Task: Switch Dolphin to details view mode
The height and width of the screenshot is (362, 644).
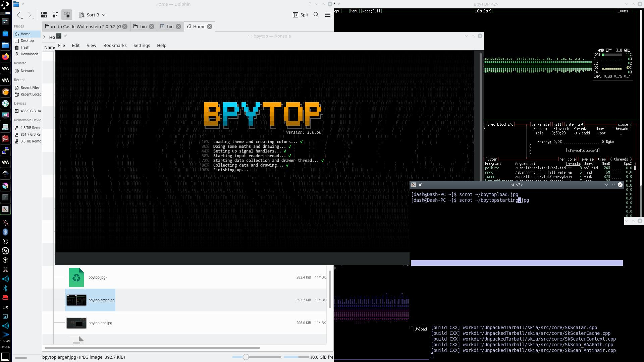Action: tap(67, 15)
